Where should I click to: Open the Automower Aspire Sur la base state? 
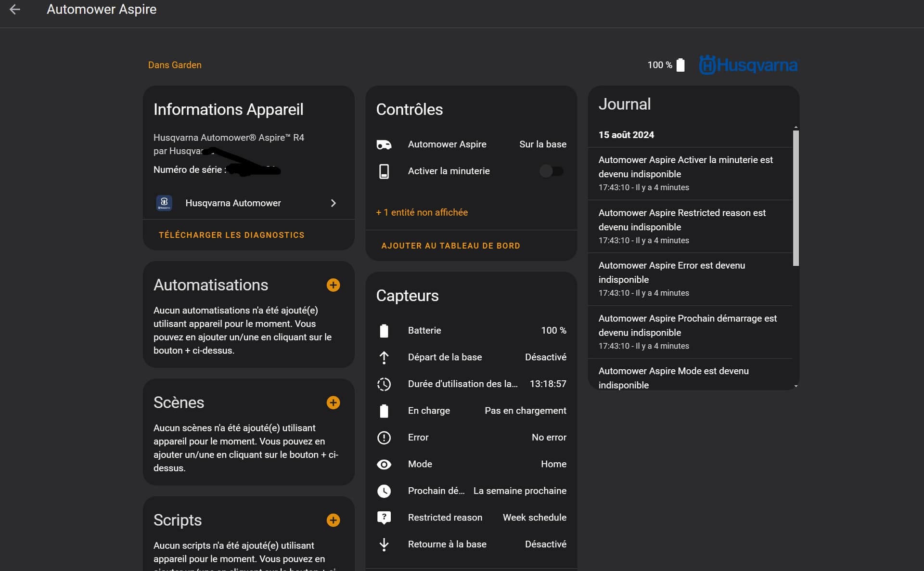[x=543, y=144]
